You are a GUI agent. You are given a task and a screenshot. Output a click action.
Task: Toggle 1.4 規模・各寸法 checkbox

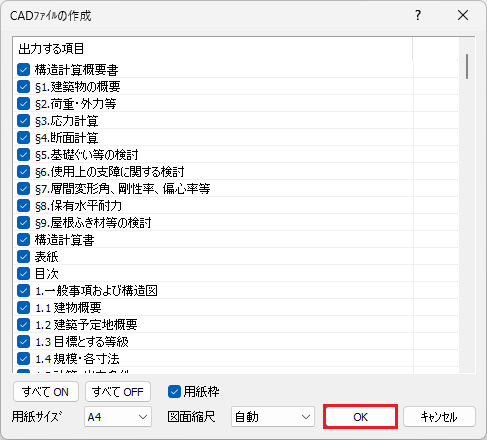(23, 359)
